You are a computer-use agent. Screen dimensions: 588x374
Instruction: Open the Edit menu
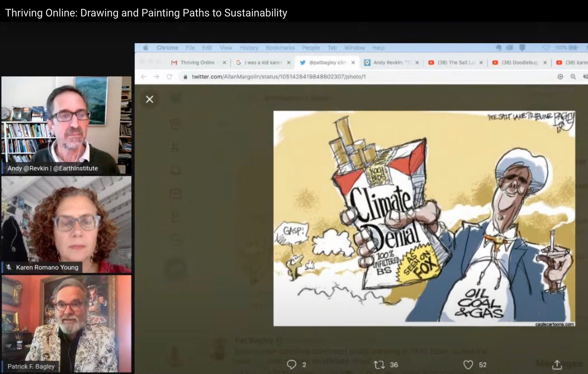click(x=207, y=48)
